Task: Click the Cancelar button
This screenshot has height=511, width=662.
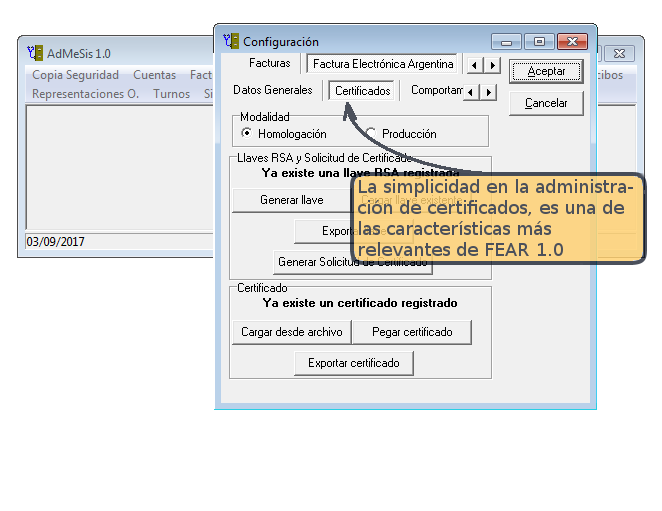Action: tap(546, 103)
